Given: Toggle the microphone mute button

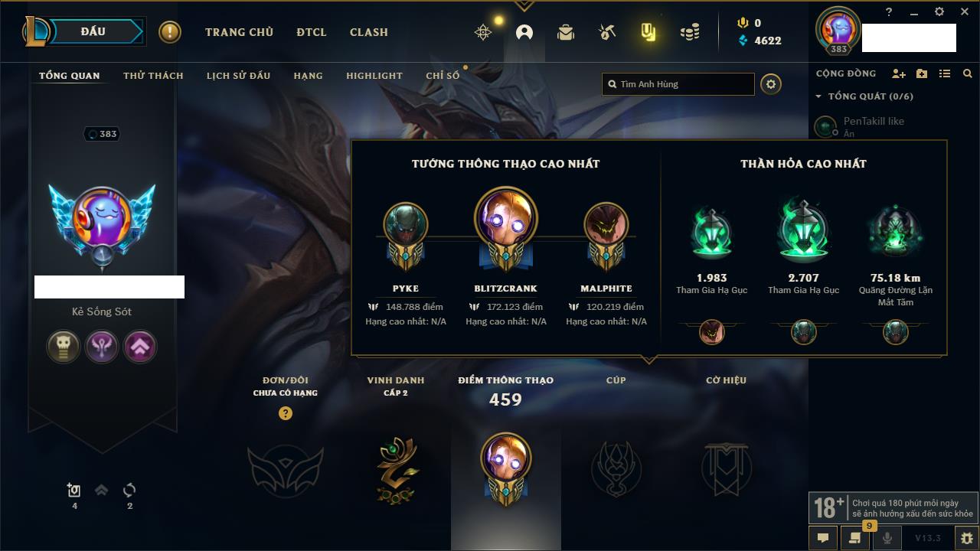Looking at the screenshot, I should tap(887, 538).
